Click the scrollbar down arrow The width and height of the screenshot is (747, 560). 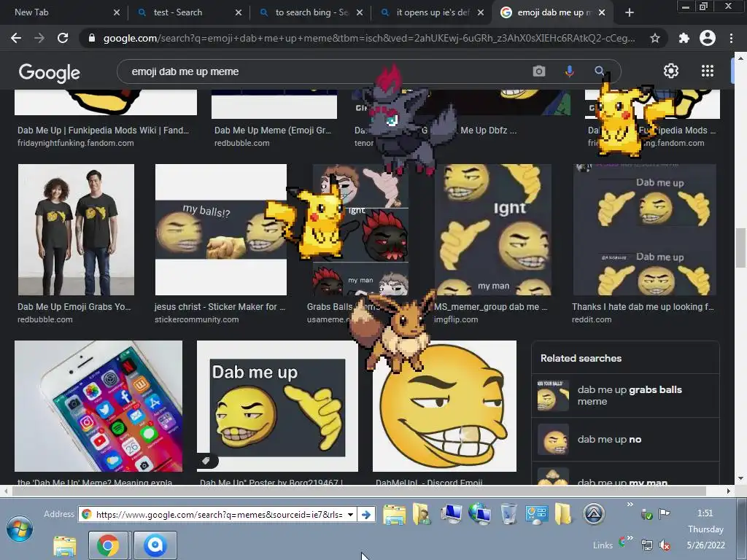pos(740,478)
